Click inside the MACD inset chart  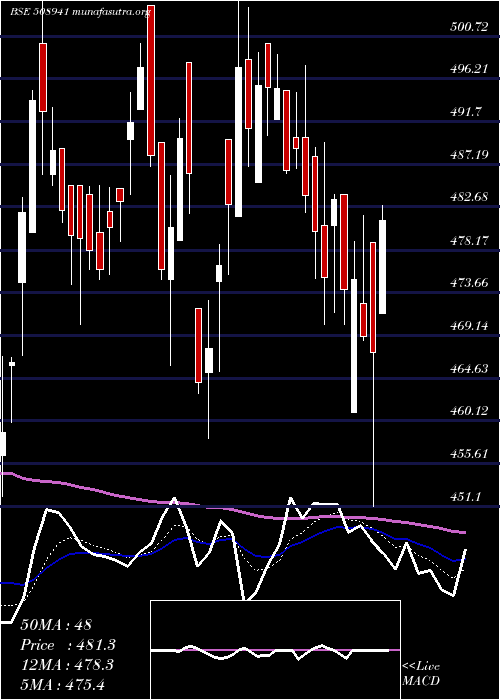click(x=275, y=650)
